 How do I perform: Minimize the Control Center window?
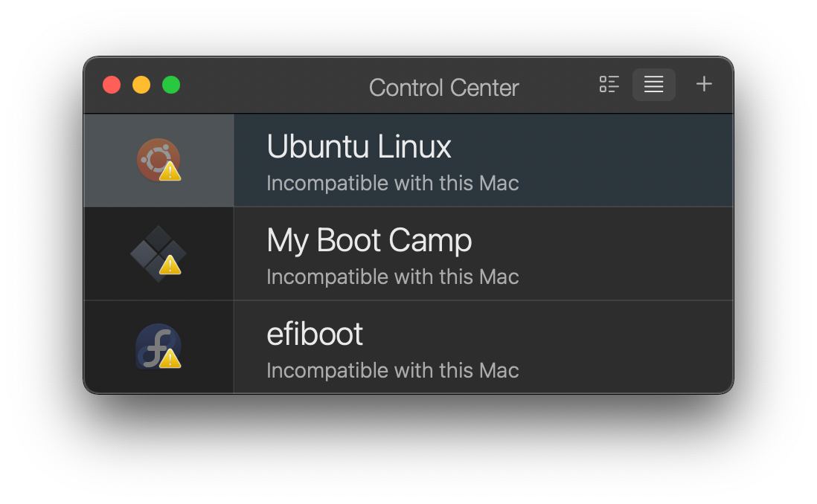(141, 85)
